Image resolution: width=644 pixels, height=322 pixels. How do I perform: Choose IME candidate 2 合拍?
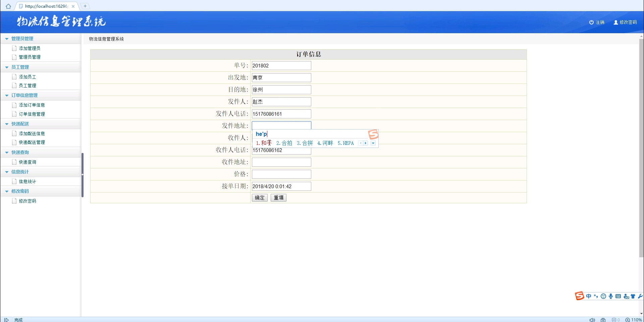click(284, 143)
